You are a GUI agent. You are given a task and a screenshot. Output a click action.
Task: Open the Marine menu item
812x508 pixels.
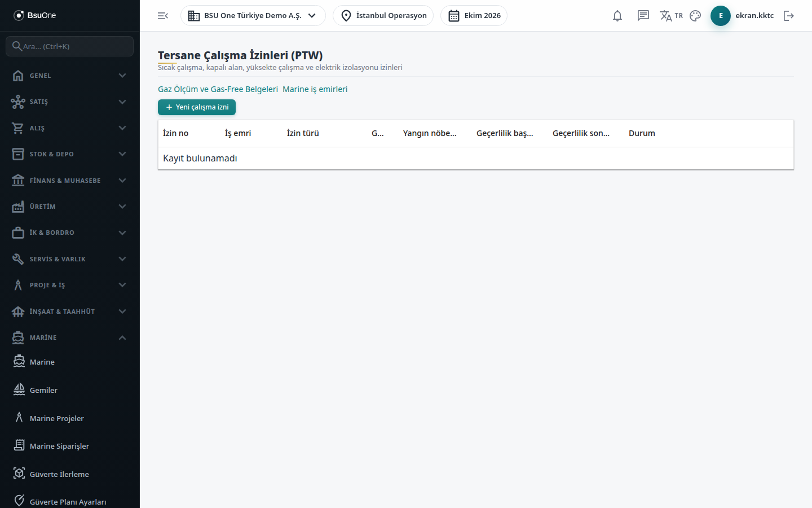(x=70, y=362)
